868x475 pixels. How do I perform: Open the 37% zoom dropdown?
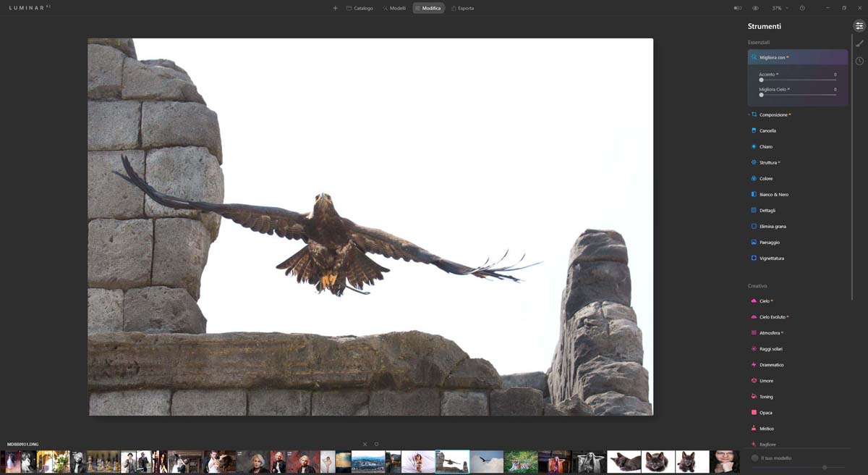[x=780, y=8]
